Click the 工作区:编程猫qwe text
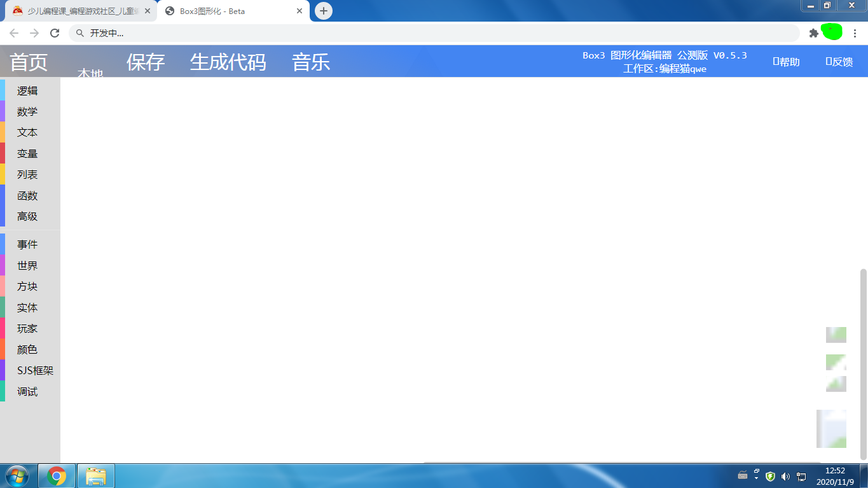 [x=665, y=69]
